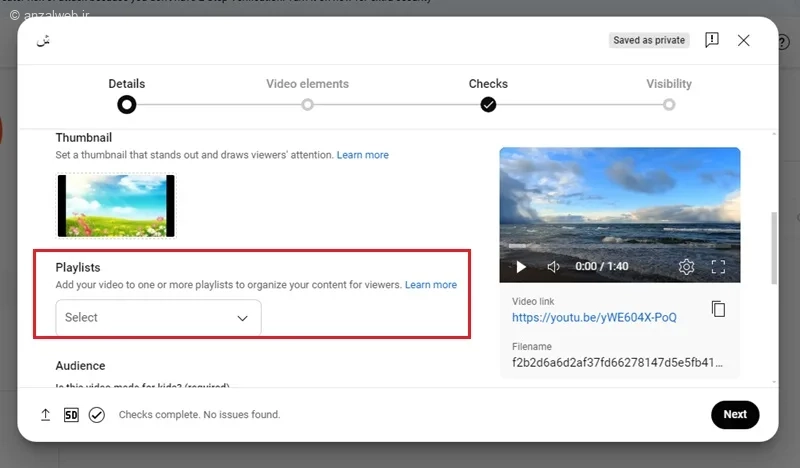Enter fullscreen in the video preview
This screenshot has height=468, width=800.
pyautogui.click(x=718, y=266)
